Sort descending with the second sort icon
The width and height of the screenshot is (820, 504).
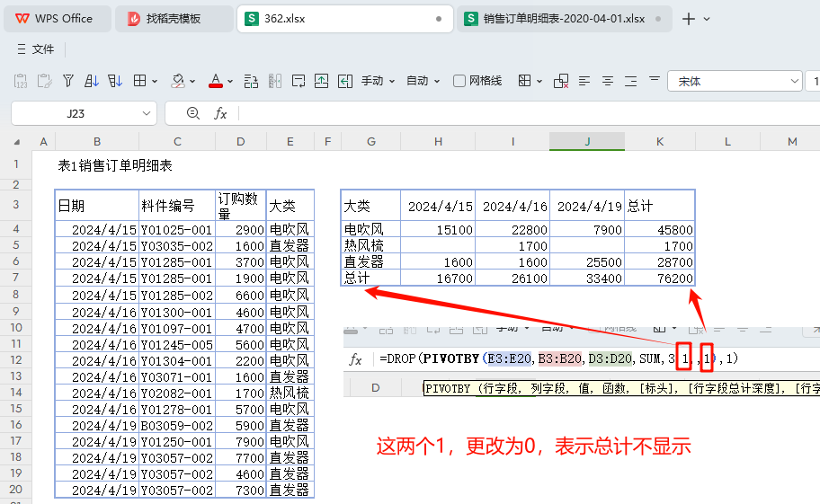115,81
